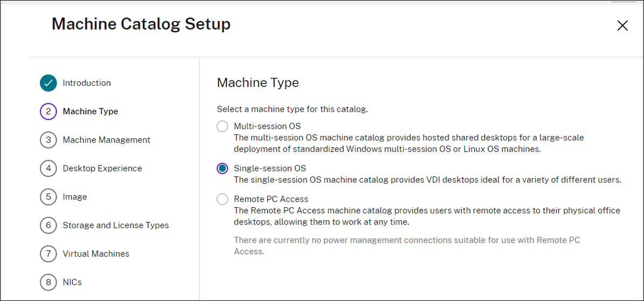
Task: Choose the Remote PC Access radio option
Action: click(x=222, y=199)
